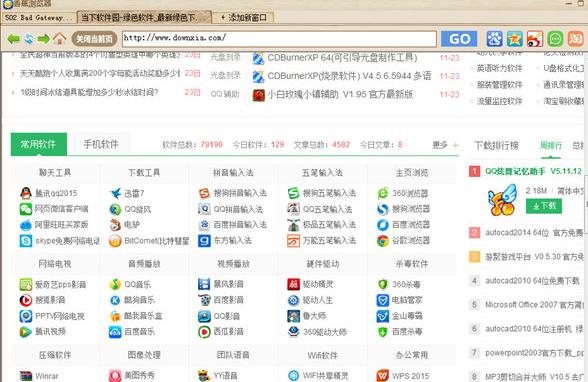This screenshot has width=588, height=382.
Task: Click the QQ音乐 icon
Action: pyautogui.click(x=115, y=284)
